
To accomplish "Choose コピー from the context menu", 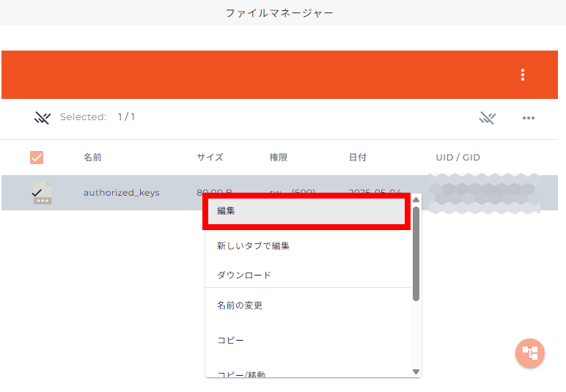I will (x=230, y=341).
